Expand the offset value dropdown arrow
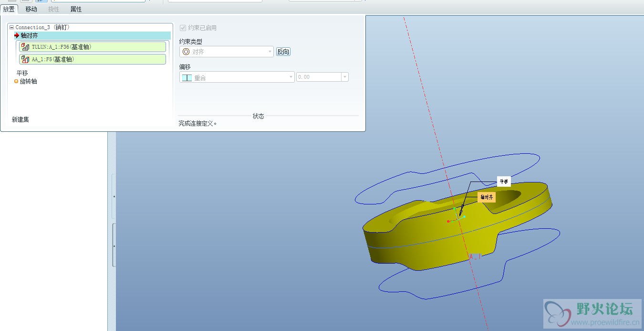644x331 pixels. (345, 77)
